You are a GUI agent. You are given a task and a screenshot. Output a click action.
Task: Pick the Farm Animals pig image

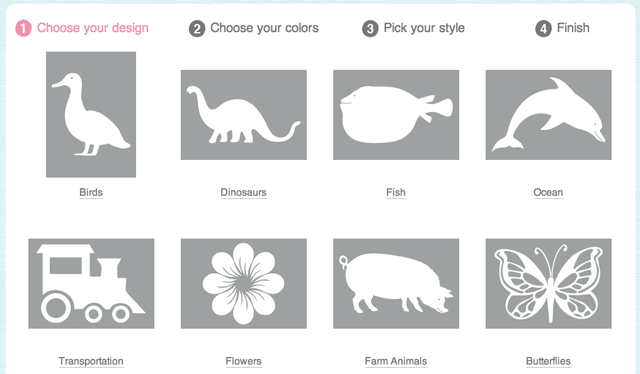coord(396,284)
